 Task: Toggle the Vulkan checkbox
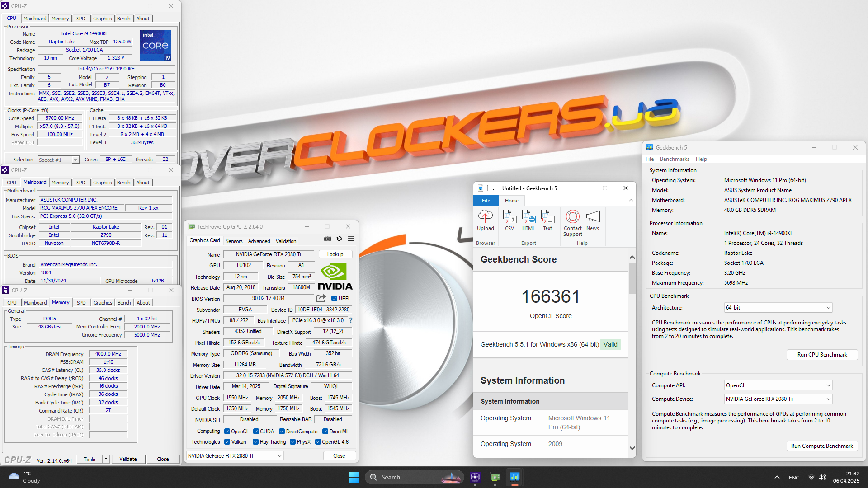(x=227, y=442)
